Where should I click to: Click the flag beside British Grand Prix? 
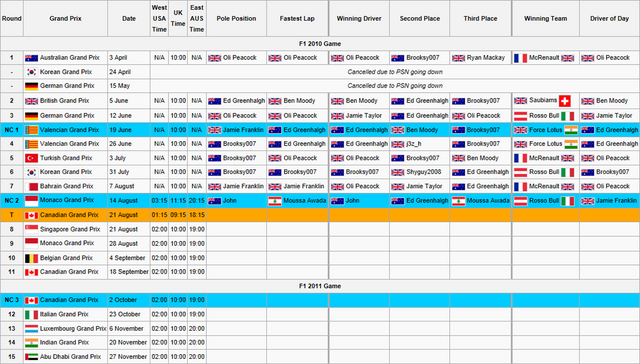pos(31,101)
